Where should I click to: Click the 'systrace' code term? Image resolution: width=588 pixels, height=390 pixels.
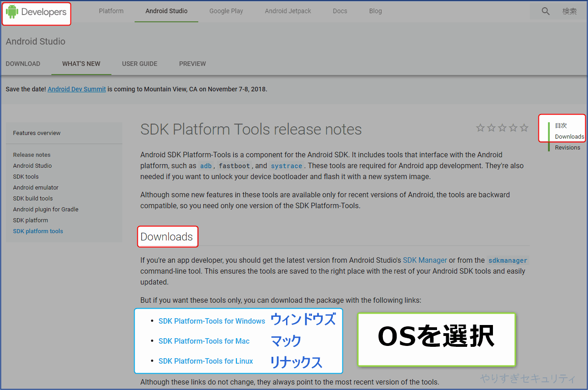click(x=286, y=166)
